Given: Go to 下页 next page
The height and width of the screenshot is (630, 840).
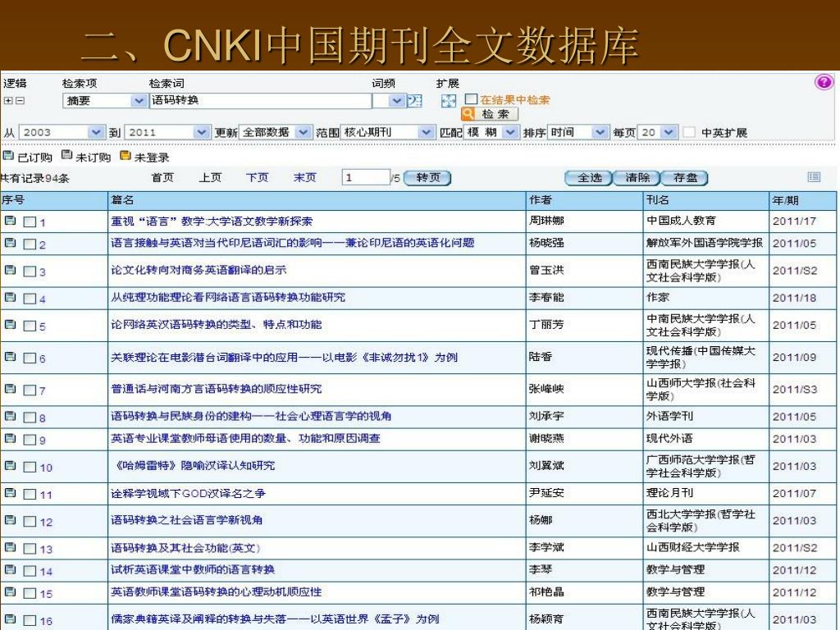Looking at the screenshot, I should coord(257,177).
